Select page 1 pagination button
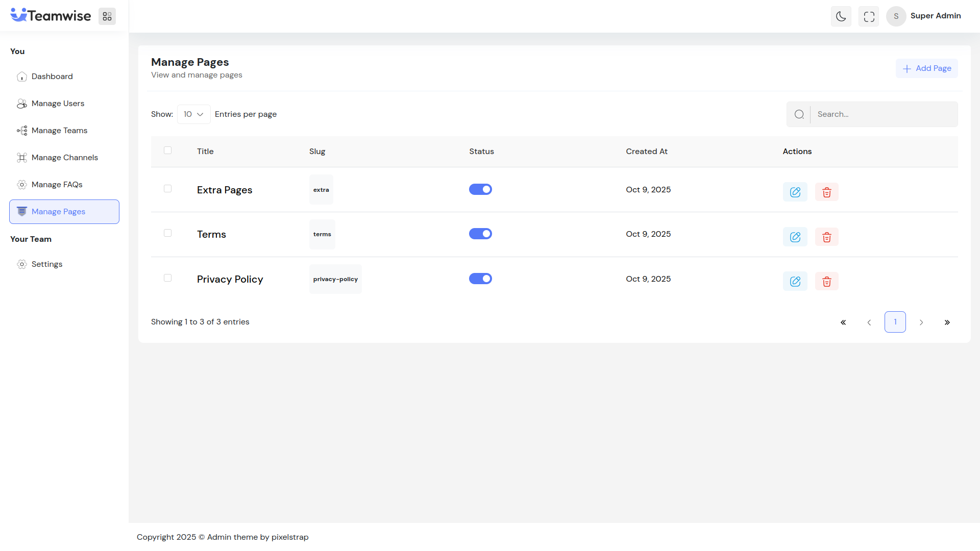 [x=895, y=322]
